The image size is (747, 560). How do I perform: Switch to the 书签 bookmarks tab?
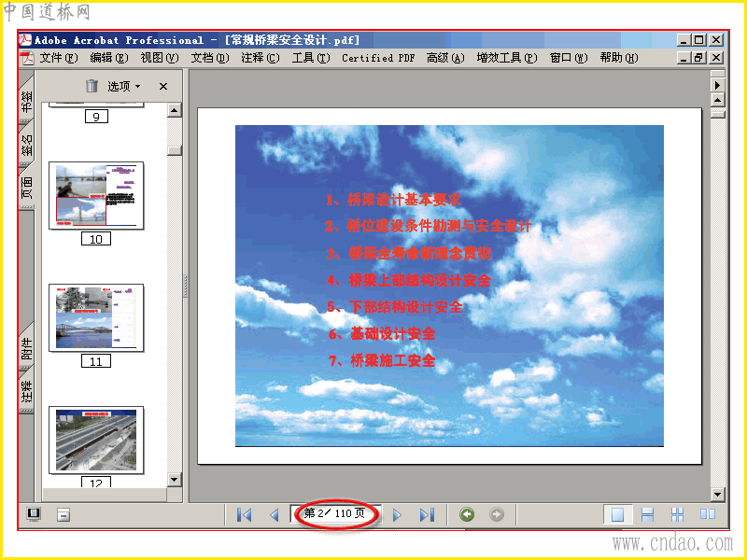click(27, 101)
